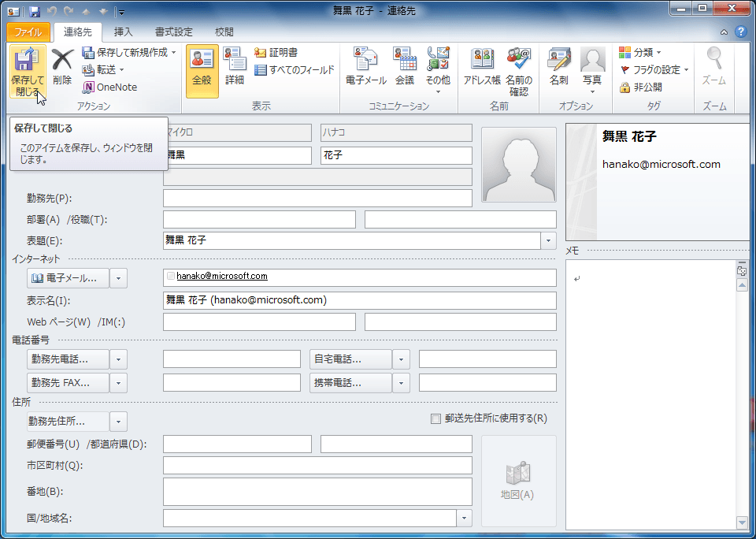The image size is (756, 539).
Task: Switch to the Format Text (書式設定) tab
Action: pos(173,32)
